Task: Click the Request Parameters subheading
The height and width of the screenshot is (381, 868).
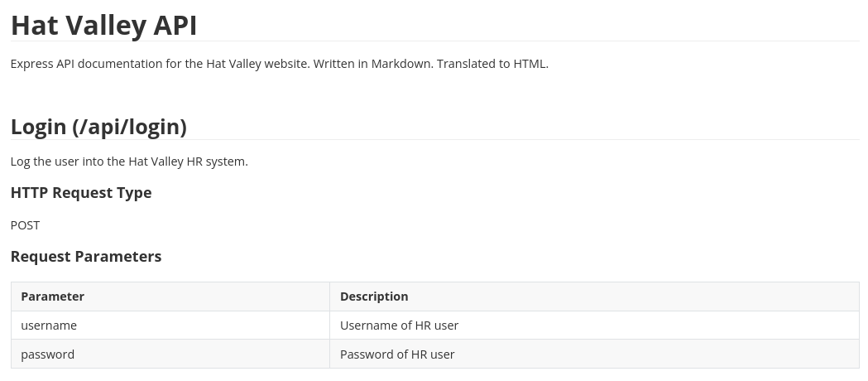Action: 86,257
